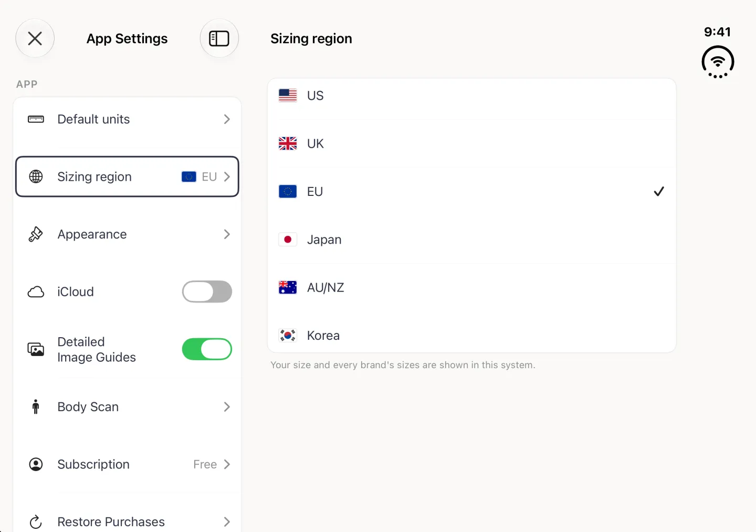This screenshot has width=756, height=532.
Task: Click the UK flag icon
Action: point(288,143)
